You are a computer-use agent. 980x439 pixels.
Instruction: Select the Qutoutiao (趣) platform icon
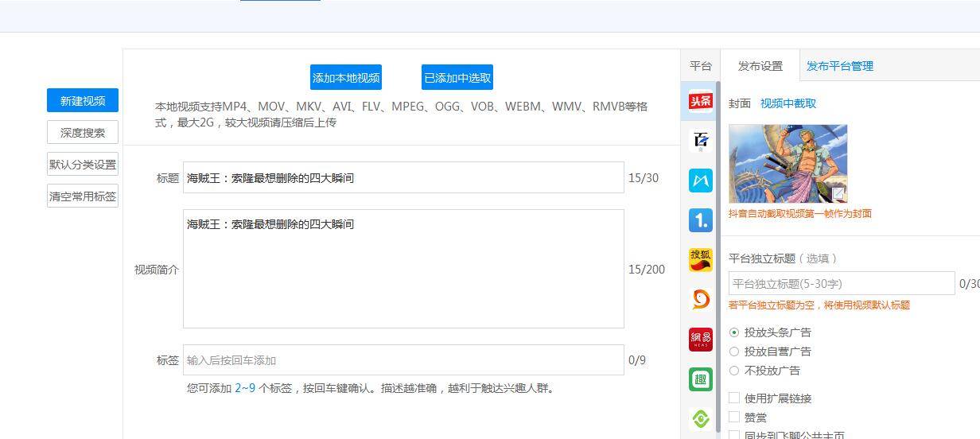[700, 379]
